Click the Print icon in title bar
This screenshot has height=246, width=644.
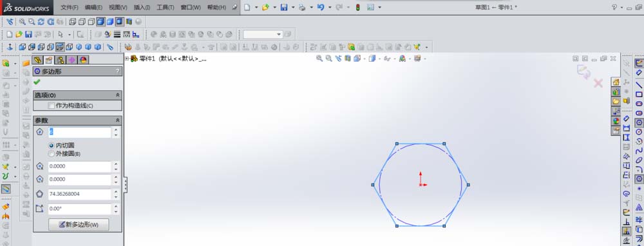(302, 7)
